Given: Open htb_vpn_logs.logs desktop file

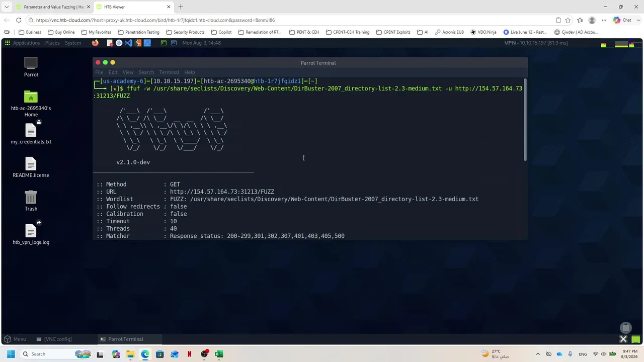Looking at the screenshot, I should [x=31, y=234].
